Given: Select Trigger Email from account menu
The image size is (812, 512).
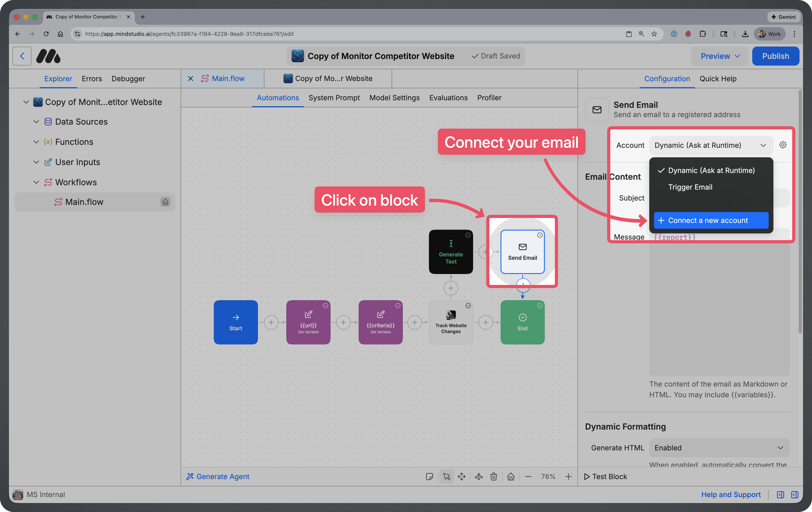Looking at the screenshot, I should click(x=690, y=187).
